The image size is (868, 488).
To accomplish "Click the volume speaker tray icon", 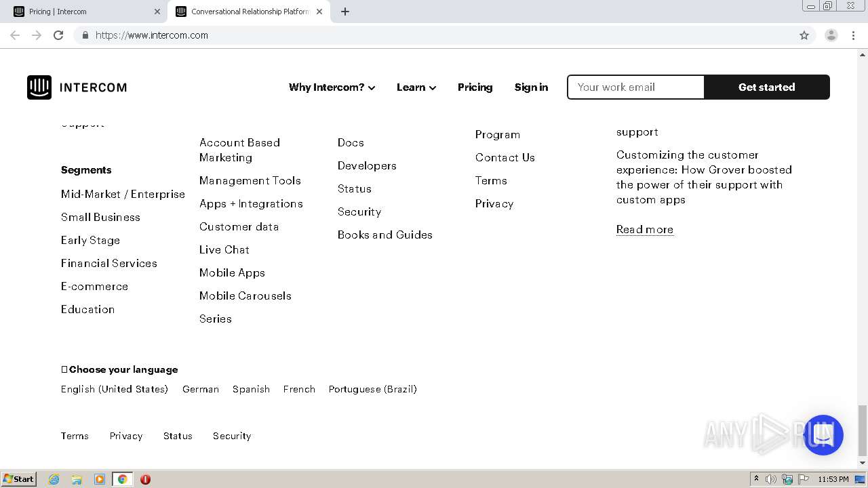I will click(771, 479).
